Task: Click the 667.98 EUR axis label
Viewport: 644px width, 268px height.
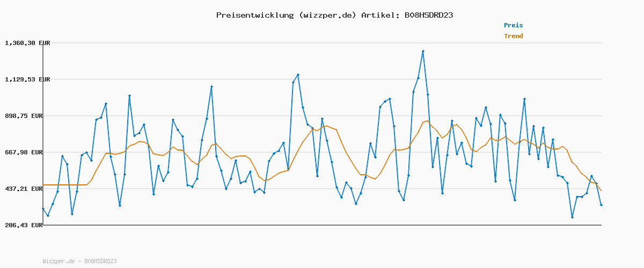Action: [x=27, y=152]
